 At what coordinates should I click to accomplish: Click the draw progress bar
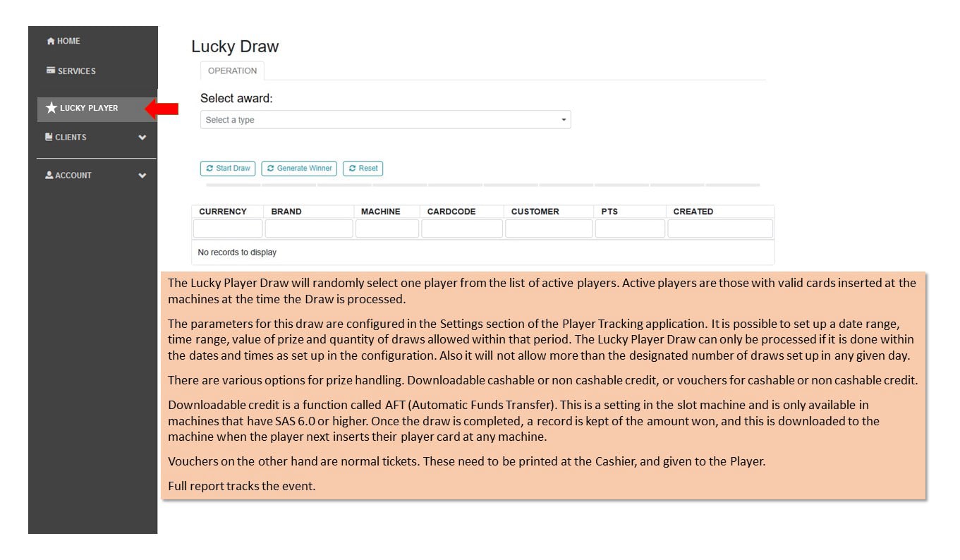click(483, 185)
